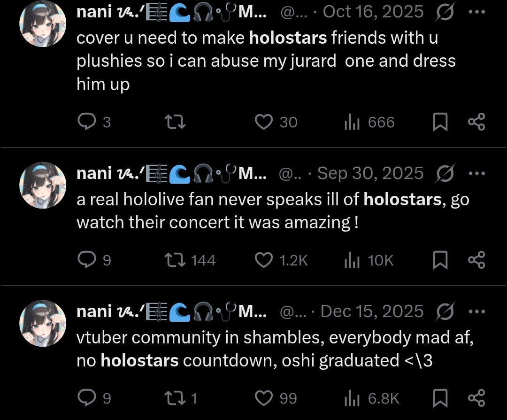
Task: Open more options on Sep 30 tweet
Action: (x=476, y=173)
